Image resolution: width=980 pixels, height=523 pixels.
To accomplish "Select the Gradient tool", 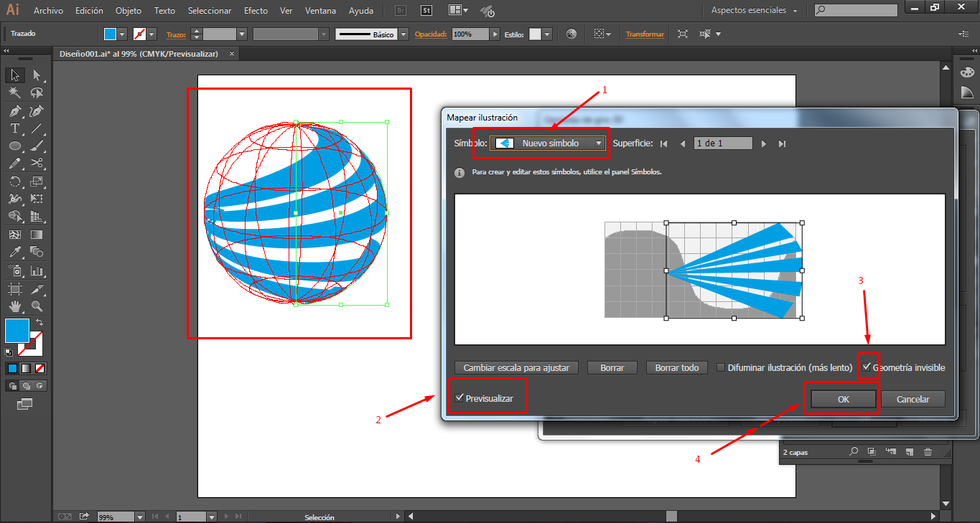I will 37,235.
